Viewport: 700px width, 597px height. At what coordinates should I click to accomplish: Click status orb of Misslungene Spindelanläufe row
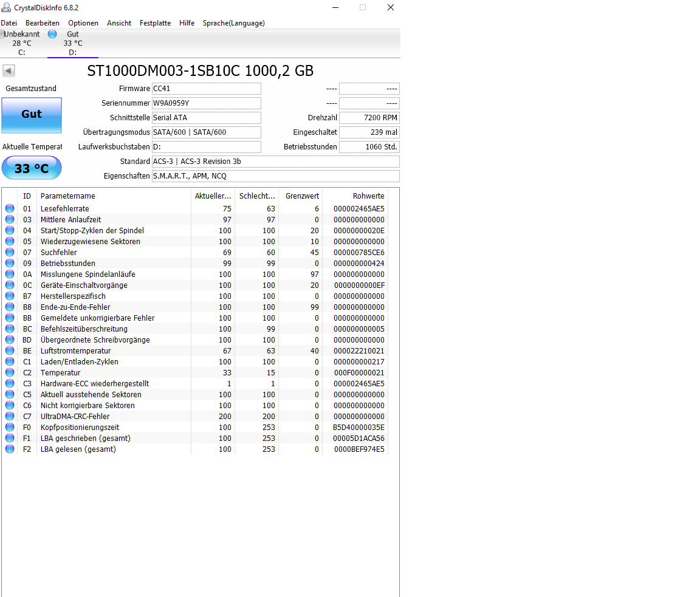10,274
